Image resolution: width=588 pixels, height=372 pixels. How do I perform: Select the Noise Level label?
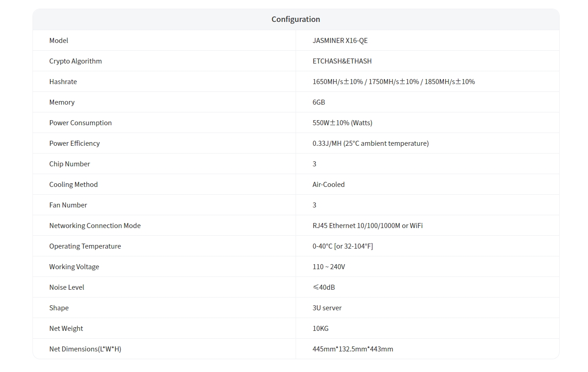(67, 287)
